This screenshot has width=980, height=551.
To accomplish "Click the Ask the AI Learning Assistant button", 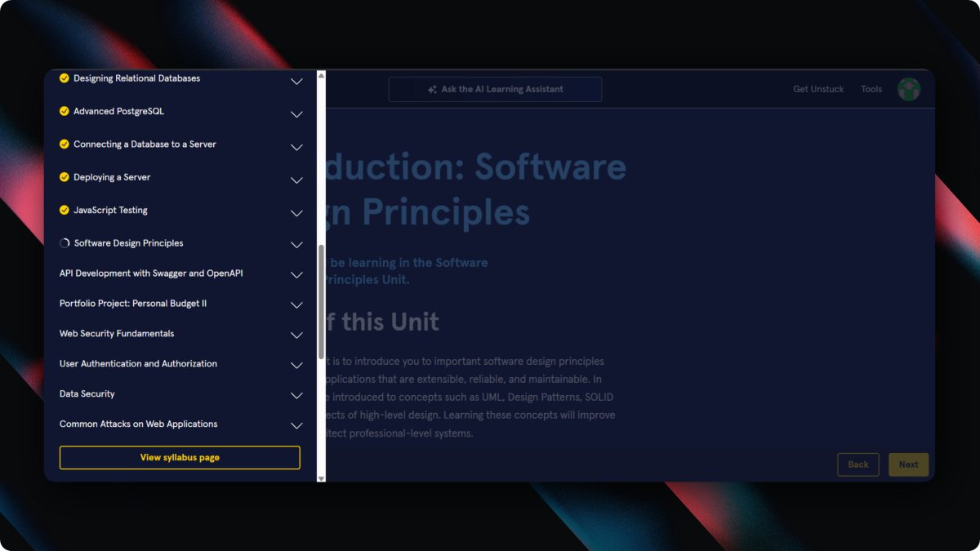I will [495, 90].
